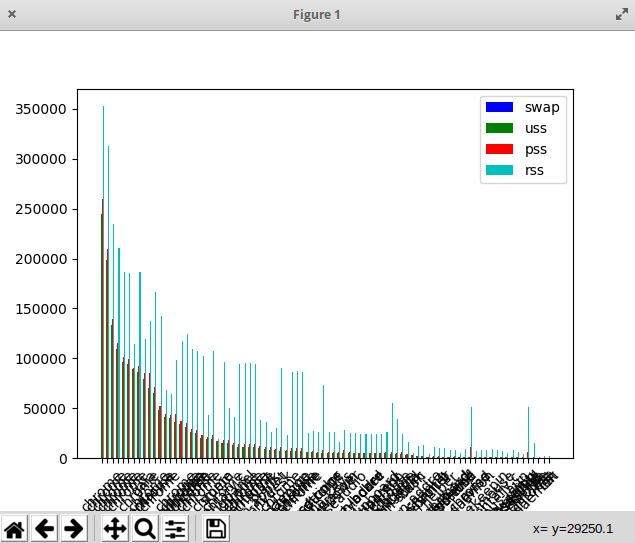Click the green uss legend swatch
This screenshot has width=635, height=543.
[x=499, y=128]
